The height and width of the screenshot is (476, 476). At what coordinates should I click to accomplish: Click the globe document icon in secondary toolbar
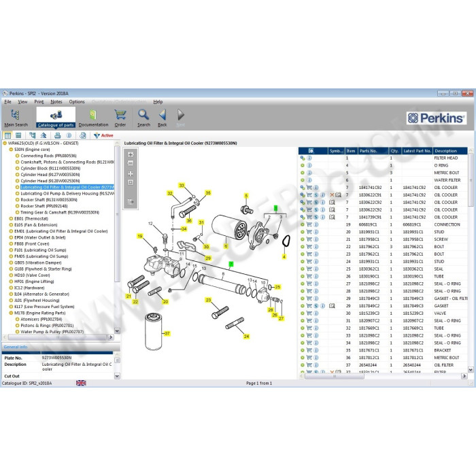coord(82,135)
